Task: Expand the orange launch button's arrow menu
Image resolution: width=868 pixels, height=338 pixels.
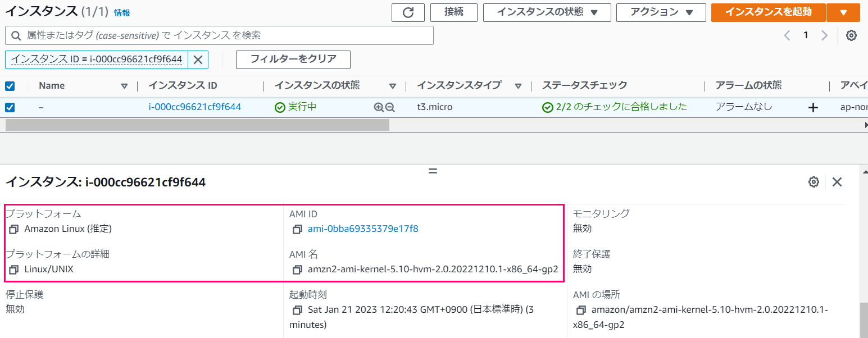Action: (843, 12)
